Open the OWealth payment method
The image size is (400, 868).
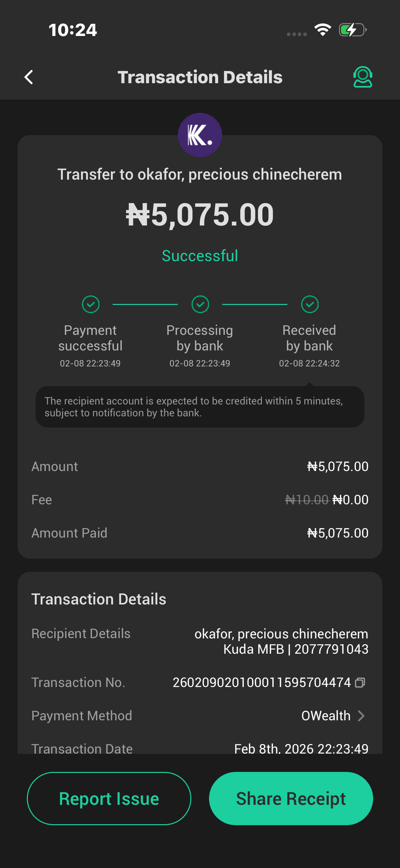(x=326, y=716)
